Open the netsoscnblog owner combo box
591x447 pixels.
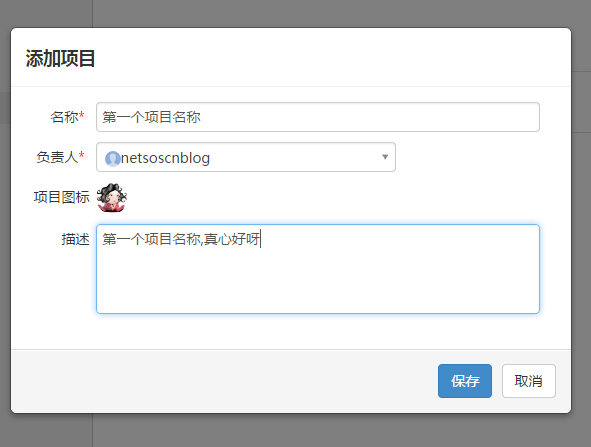coord(246,157)
